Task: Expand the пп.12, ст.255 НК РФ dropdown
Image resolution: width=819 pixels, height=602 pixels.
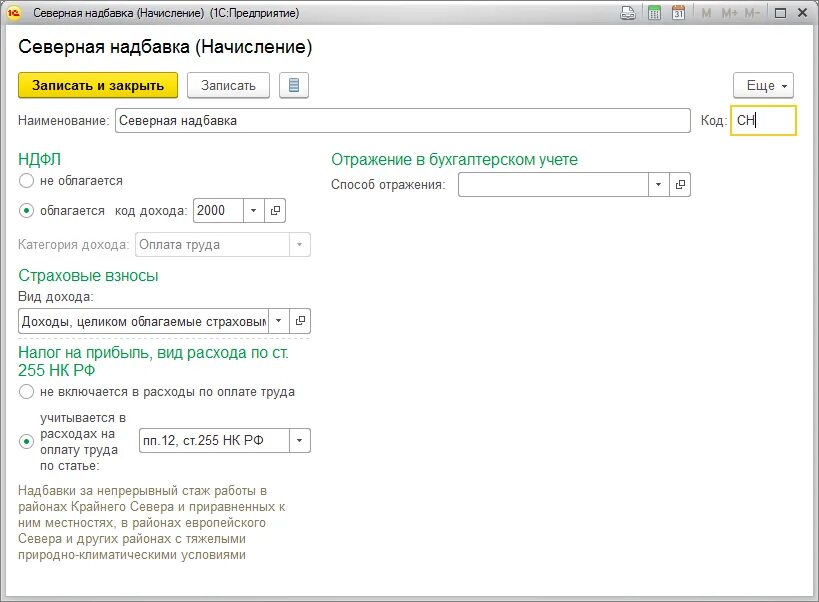Action: click(x=300, y=440)
